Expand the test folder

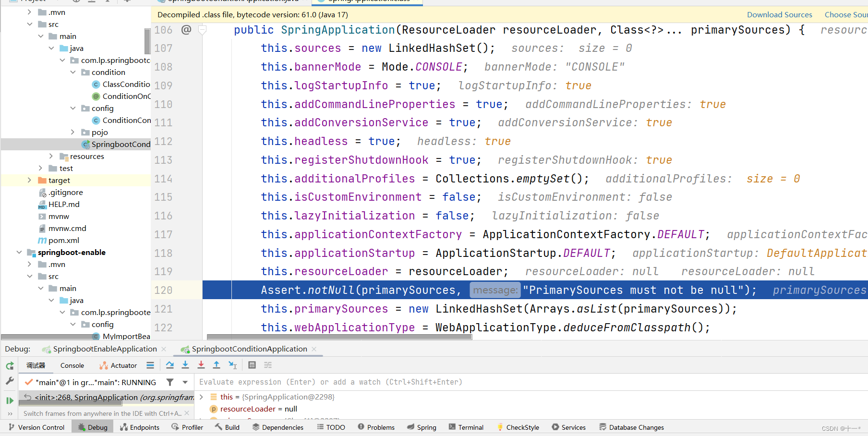[41, 168]
